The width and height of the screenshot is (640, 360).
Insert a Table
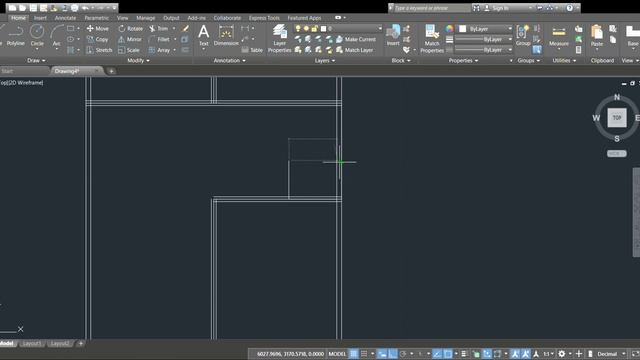pyautogui.click(x=252, y=50)
